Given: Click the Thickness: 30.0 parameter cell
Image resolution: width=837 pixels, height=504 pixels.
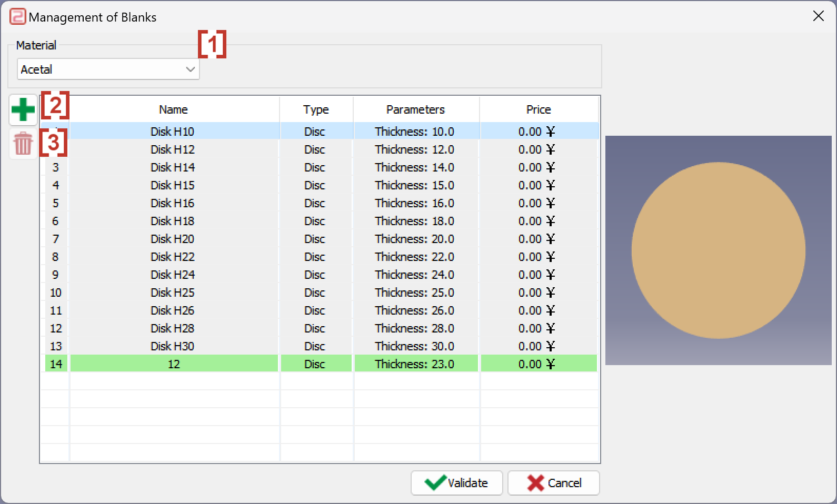Looking at the screenshot, I should [x=416, y=346].
